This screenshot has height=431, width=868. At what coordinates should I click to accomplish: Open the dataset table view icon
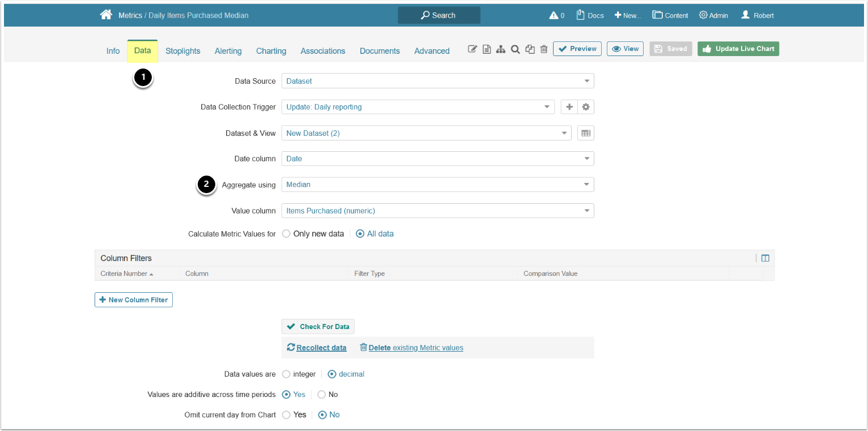586,133
